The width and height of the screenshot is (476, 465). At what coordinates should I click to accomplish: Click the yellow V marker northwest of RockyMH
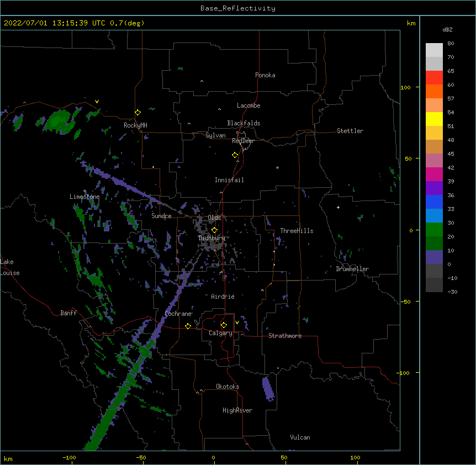coord(97,102)
